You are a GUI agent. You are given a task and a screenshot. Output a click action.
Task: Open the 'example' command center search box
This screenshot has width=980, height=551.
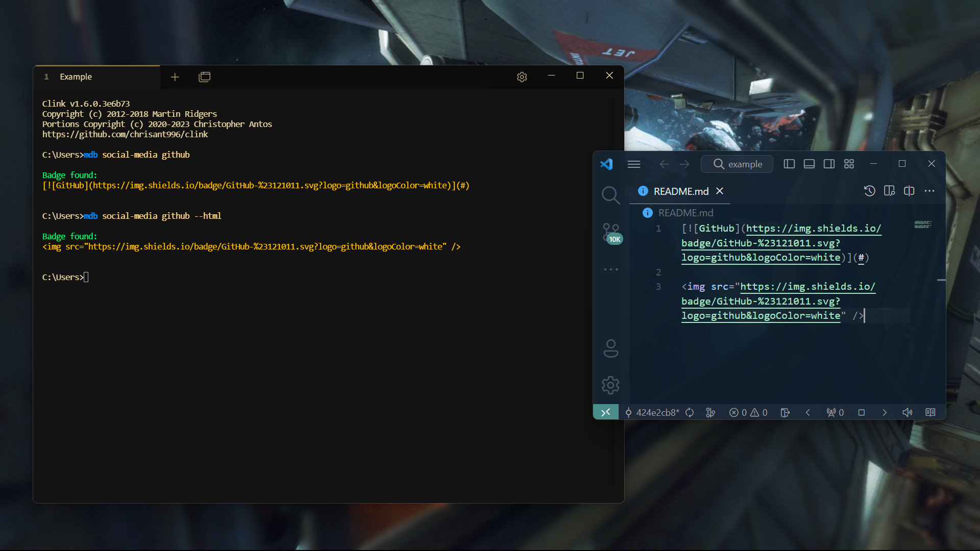[737, 164]
